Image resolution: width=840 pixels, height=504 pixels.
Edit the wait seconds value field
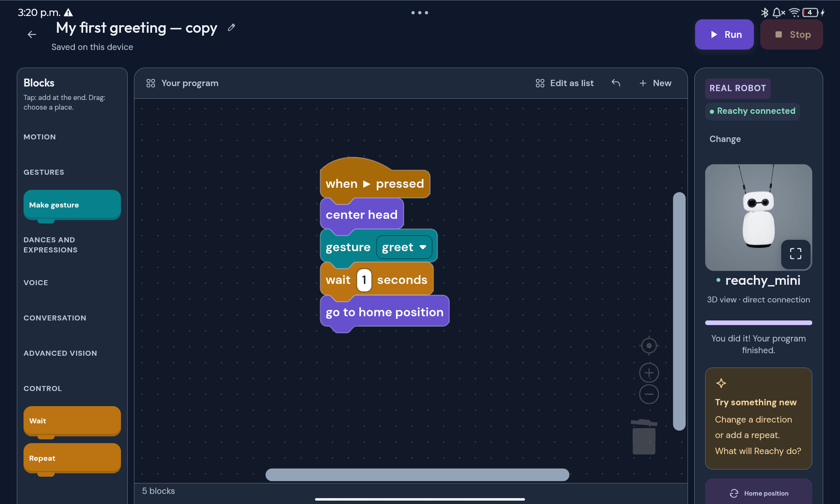(364, 280)
